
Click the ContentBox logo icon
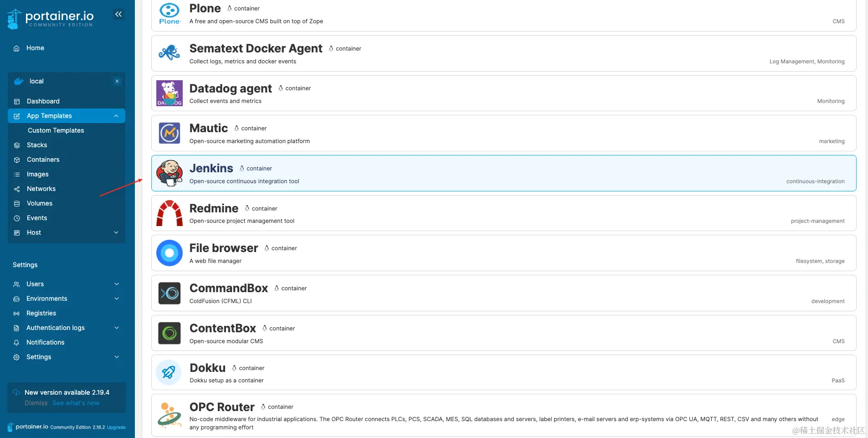point(169,333)
